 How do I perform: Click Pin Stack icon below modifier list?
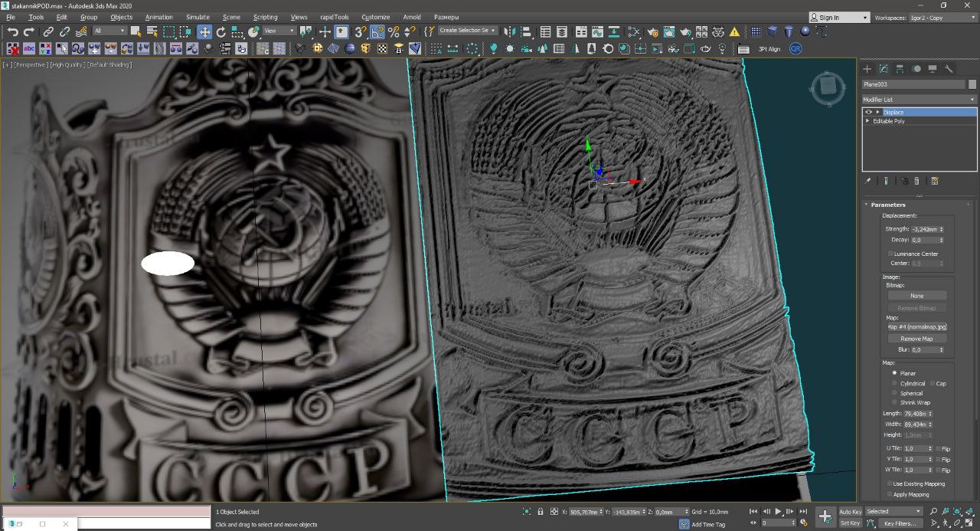tap(867, 181)
